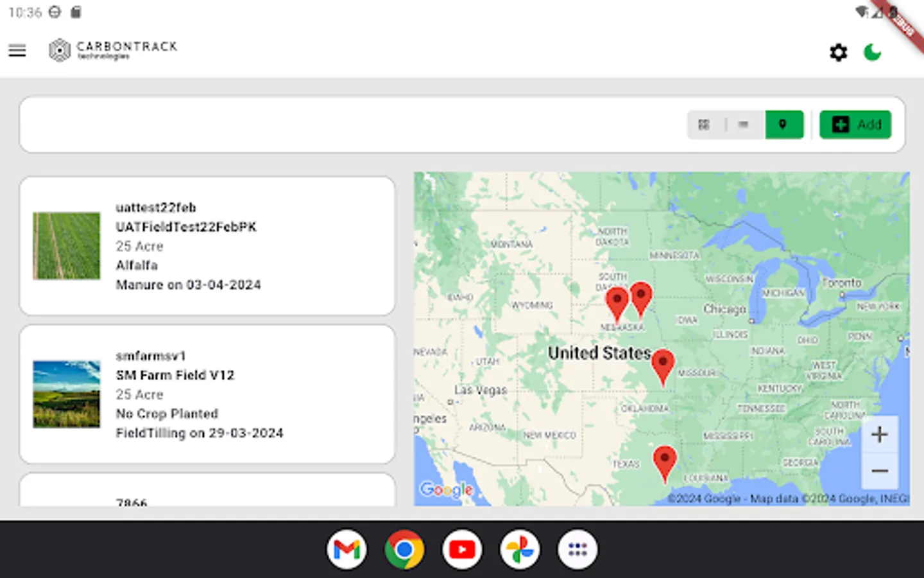Image resolution: width=924 pixels, height=578 pixels.
Task: Click the Las Vegas map label
Action: point(481,390)
